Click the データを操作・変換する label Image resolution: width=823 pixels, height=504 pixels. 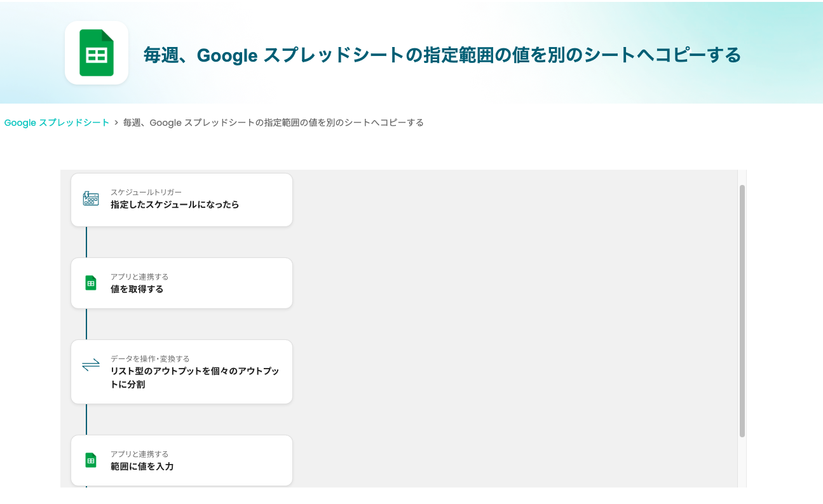click(150, 358)
